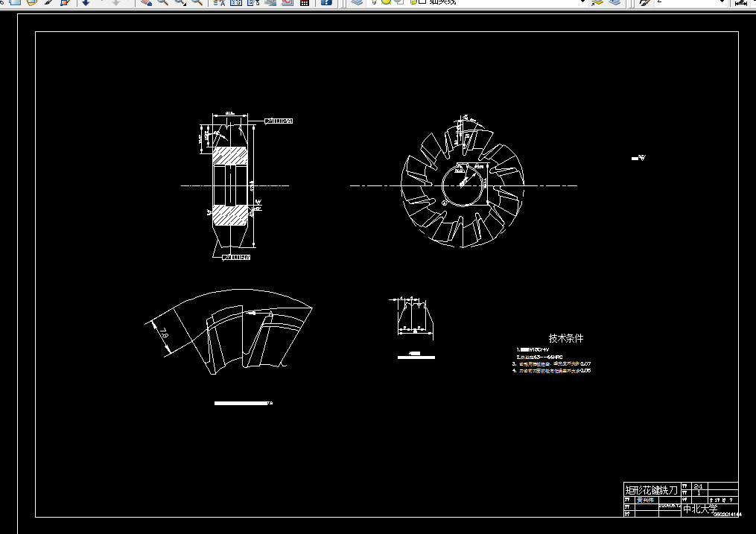Select the center bore circle of the cutter

click(463, 185)
